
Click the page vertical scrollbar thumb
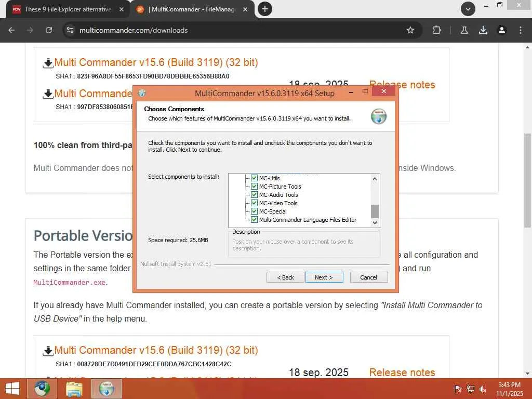click(x=527, y=180)
